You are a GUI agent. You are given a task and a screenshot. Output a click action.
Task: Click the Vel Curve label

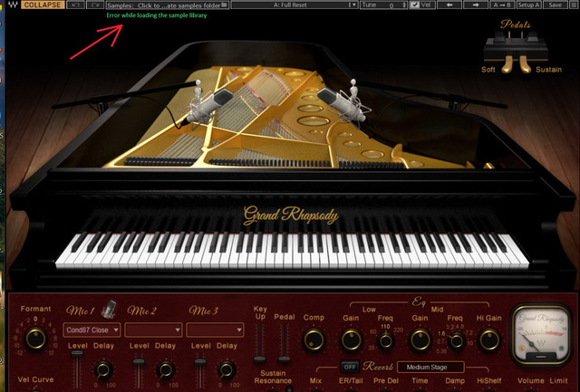(x=35, y=379)
